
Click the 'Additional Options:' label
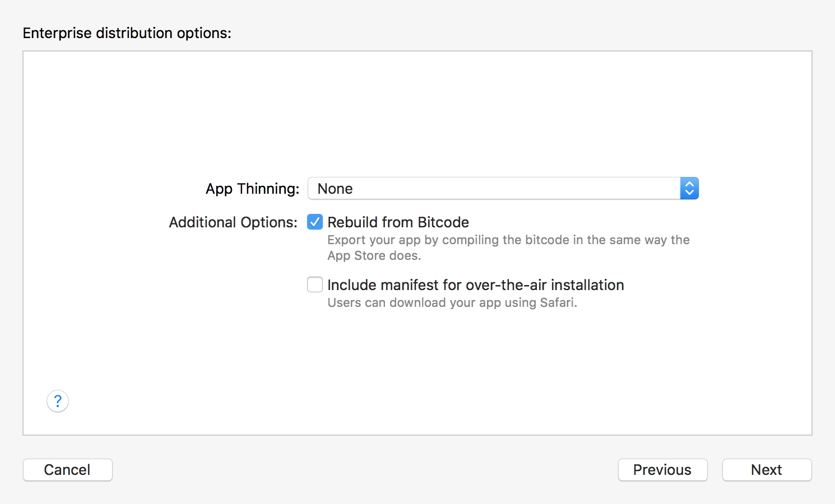[234, 222]
